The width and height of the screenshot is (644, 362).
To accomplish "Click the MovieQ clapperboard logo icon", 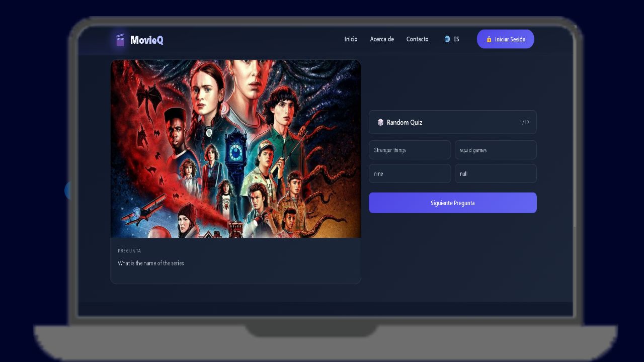I will [x=120, y=40].
